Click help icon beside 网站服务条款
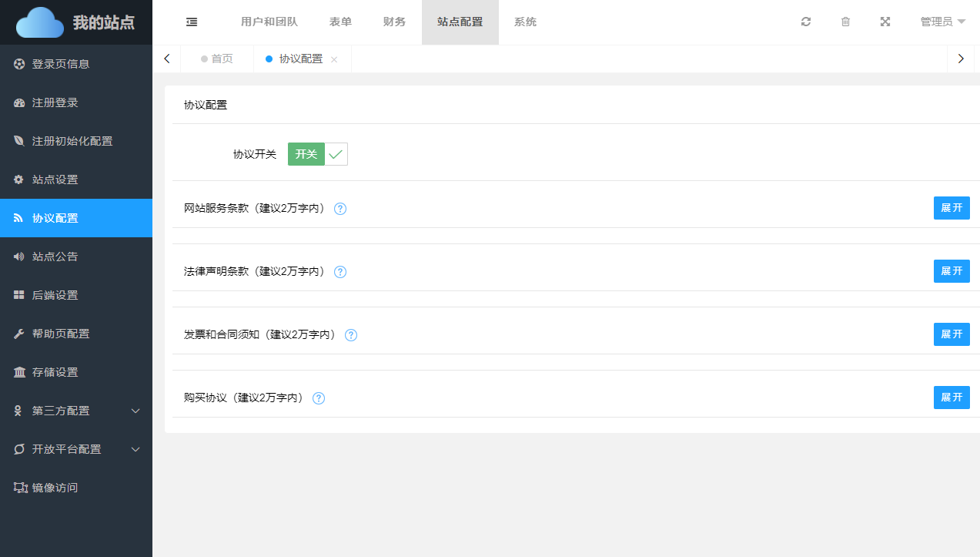The width and height of the screenshot is (980, 557). [x=340, y=209]
